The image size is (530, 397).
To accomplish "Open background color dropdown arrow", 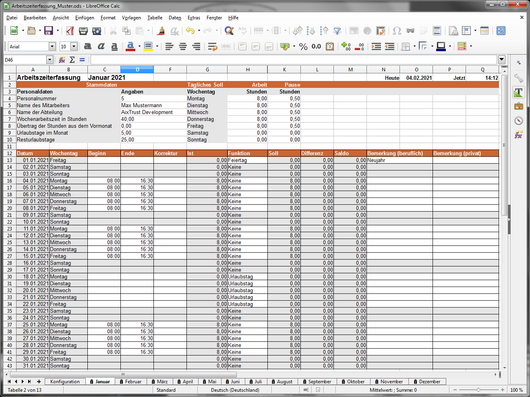I will 157,46.
